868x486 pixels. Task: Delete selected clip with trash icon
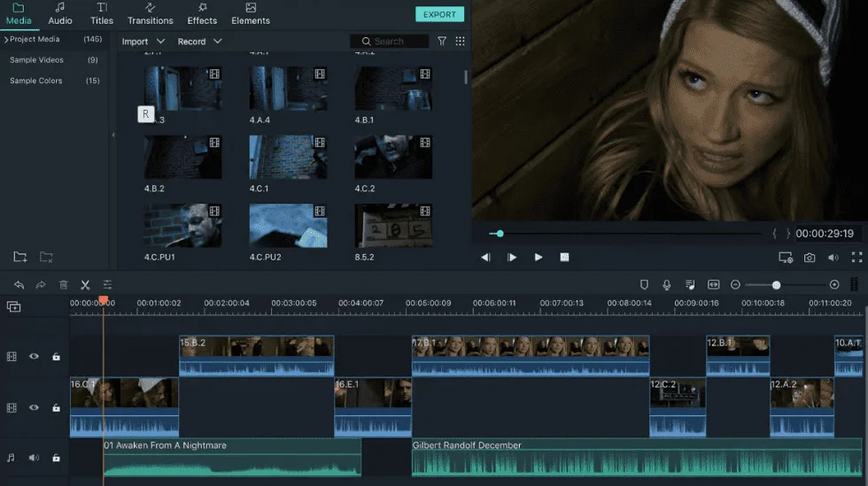click(x=63, y=284)
